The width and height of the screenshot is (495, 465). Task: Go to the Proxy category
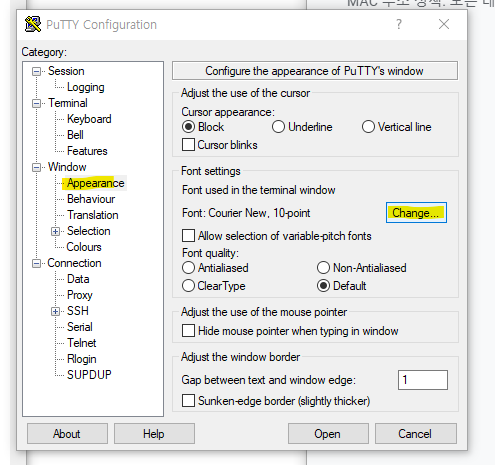[80, 295]
